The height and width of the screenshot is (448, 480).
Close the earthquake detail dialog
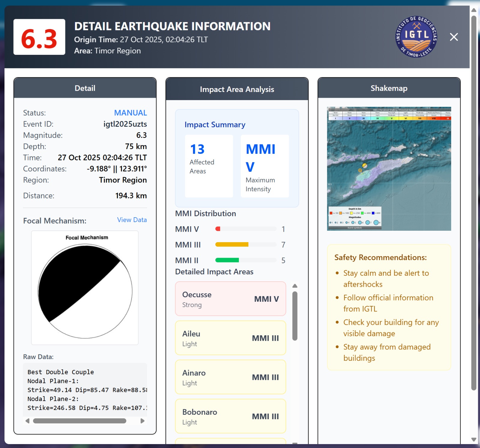454,37
